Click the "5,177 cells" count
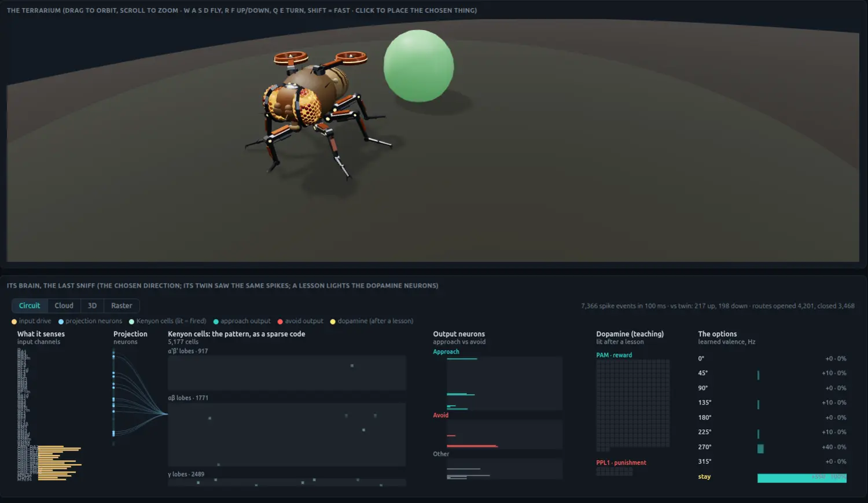 point(183,342)
